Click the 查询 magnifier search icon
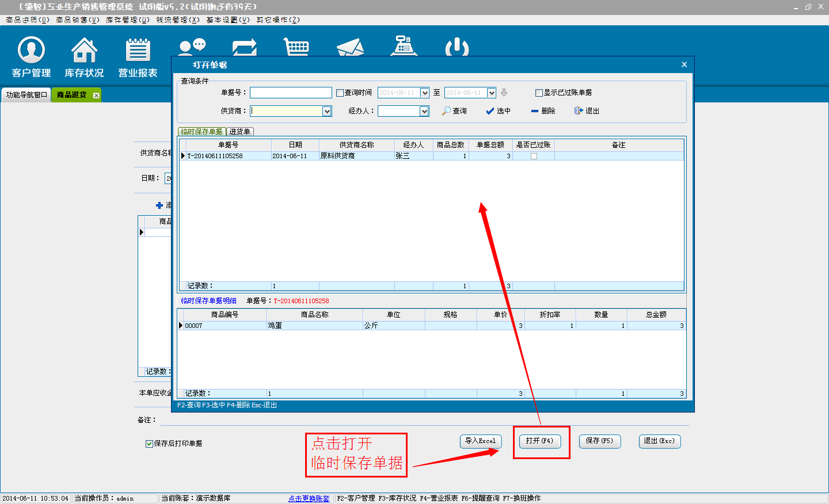Screen dimensions: 829x504 [x=446, y=111]
